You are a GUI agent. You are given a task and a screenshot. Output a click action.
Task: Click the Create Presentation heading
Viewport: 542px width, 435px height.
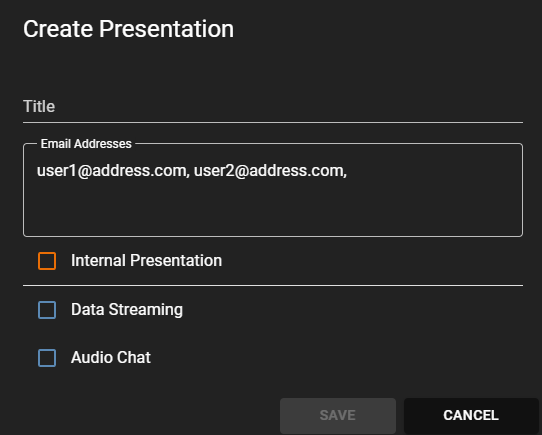coord(128,29)
